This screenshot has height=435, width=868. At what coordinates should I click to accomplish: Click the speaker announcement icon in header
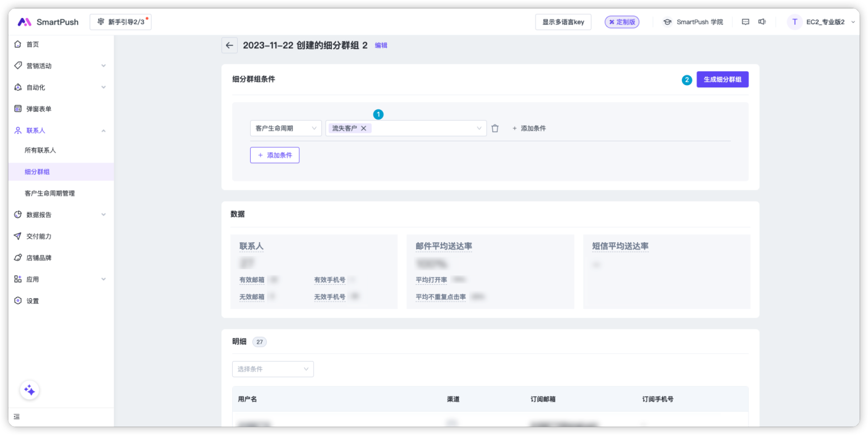[x=762, y=22]
